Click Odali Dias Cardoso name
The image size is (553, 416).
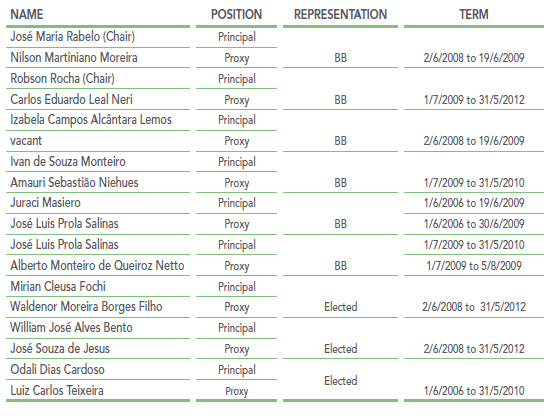click(x=57, y=369)
